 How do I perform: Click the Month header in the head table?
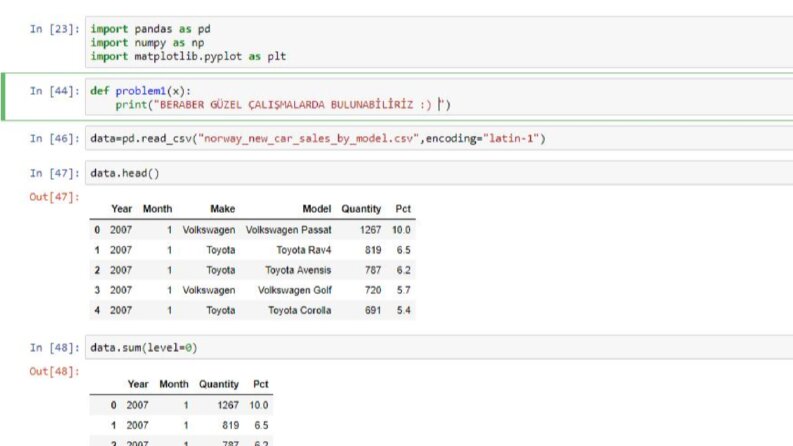pos(157,209)
